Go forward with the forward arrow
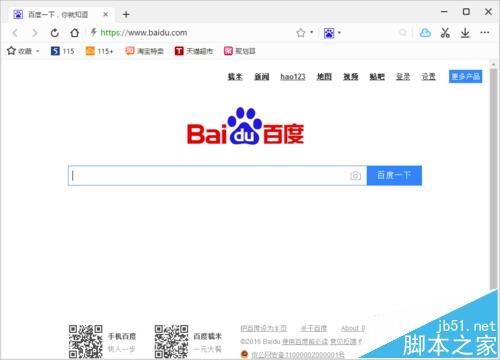Viewport: 500px width, 360px height. pyautogui.click(x=35, y=33)
